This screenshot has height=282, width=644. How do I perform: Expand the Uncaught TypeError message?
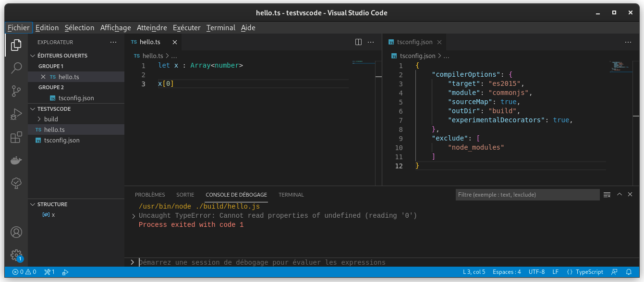tap(134, 216)
